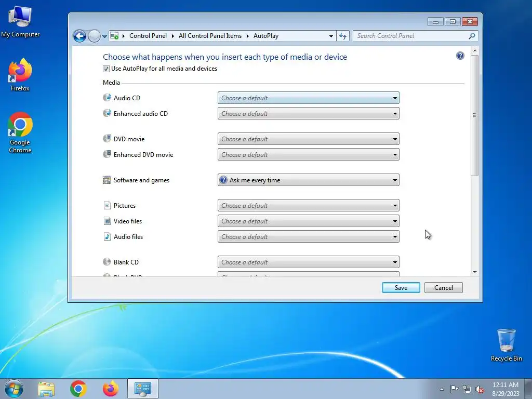The image size is (532, 399).
Task: Click Control Panel taskbar button
Action: pos(143,389)
